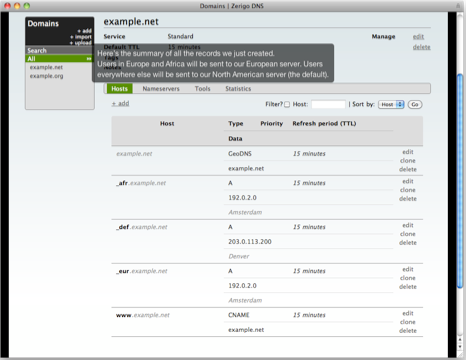
Task: Delete the _eur.example.net record
Action: [x=408, y=287]
